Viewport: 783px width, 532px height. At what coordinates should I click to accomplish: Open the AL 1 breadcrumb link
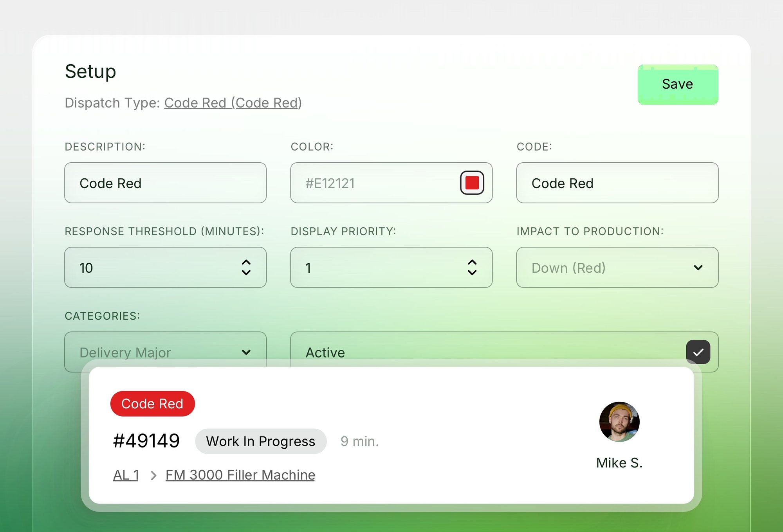126,475
